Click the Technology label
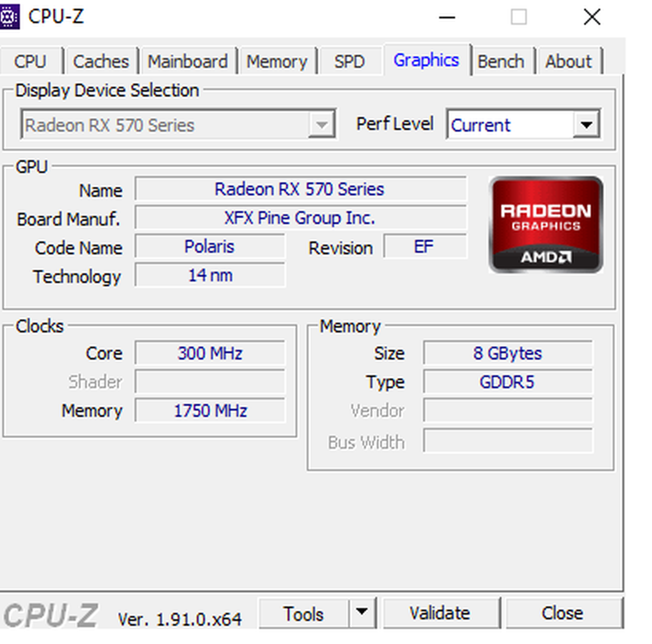The width and height of the screenshot is (652, 644). pyautogui.click(x=78, y=277)
